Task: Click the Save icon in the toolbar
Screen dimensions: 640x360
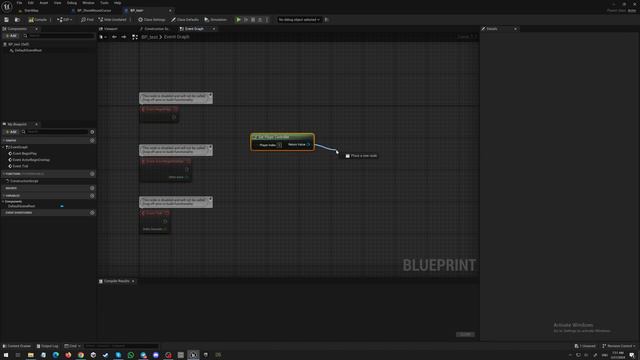Action: coord(7,20)
